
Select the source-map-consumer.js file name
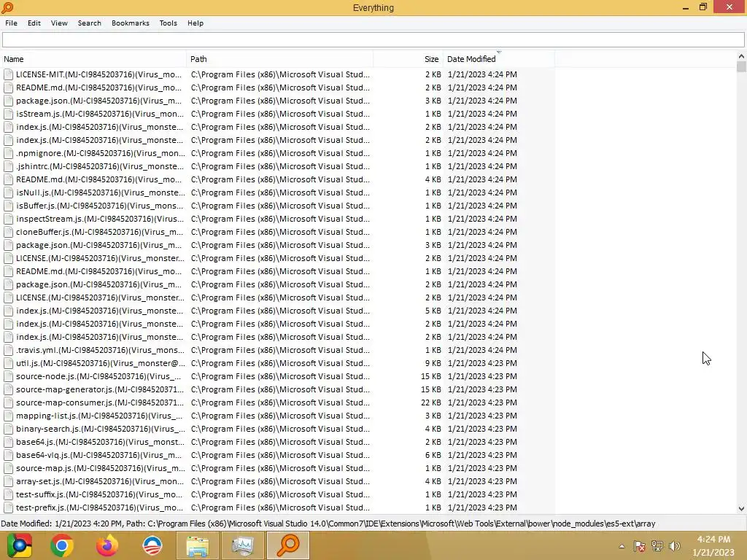pyautogui.click(x=100, y=402)
